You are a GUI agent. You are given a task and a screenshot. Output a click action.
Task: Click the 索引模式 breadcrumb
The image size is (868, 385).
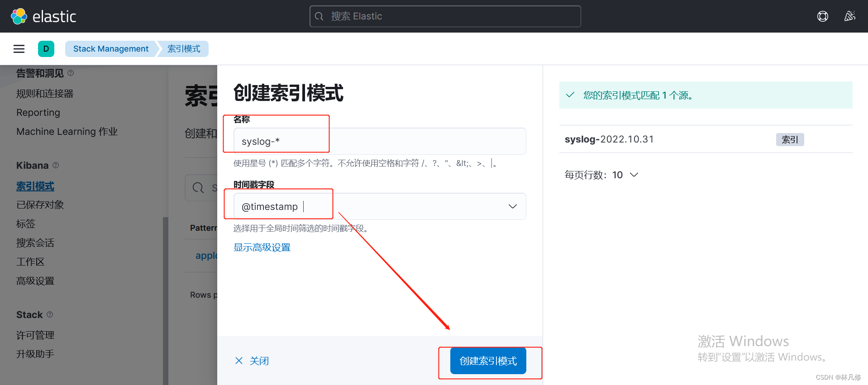pyautogui.click(x=184, y=49)
